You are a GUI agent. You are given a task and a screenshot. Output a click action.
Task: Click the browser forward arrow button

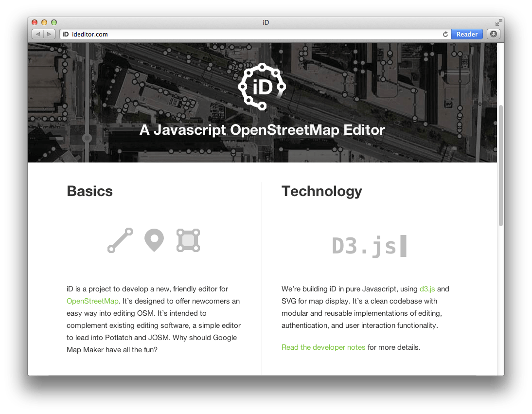(x=49, y=34)
